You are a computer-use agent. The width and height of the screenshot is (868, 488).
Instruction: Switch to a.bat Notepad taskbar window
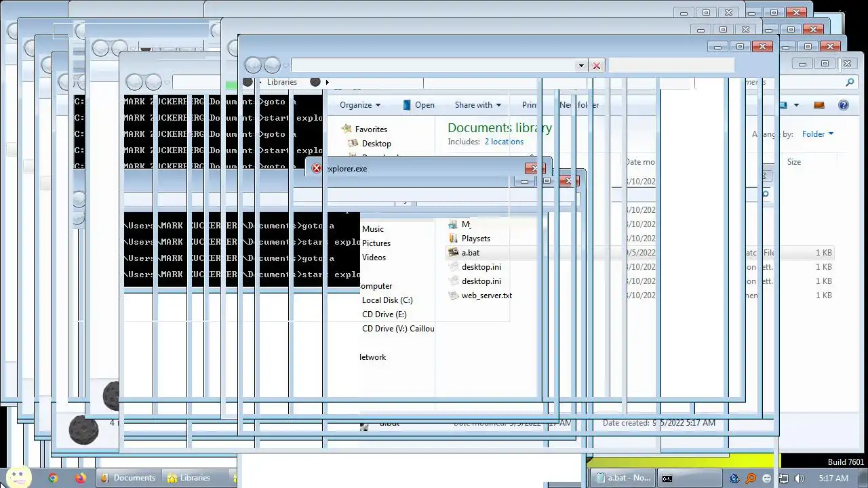click(623, 478)
